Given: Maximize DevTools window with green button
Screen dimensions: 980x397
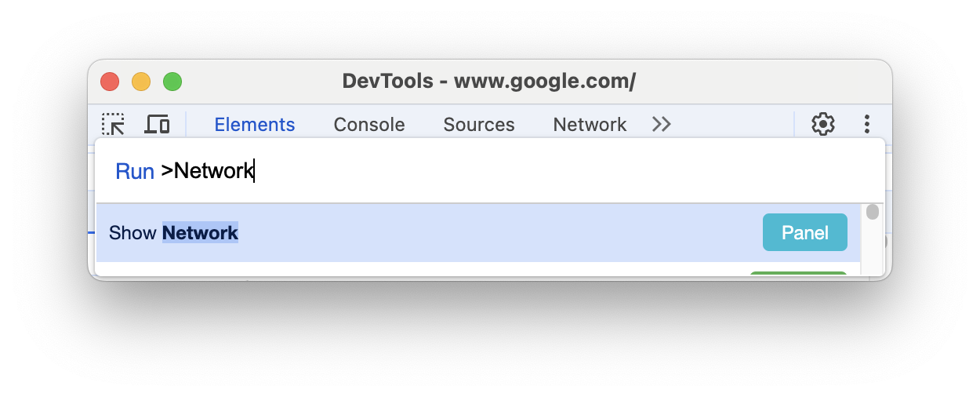Looking at the screenshot, I should click(x=172, y=82).
